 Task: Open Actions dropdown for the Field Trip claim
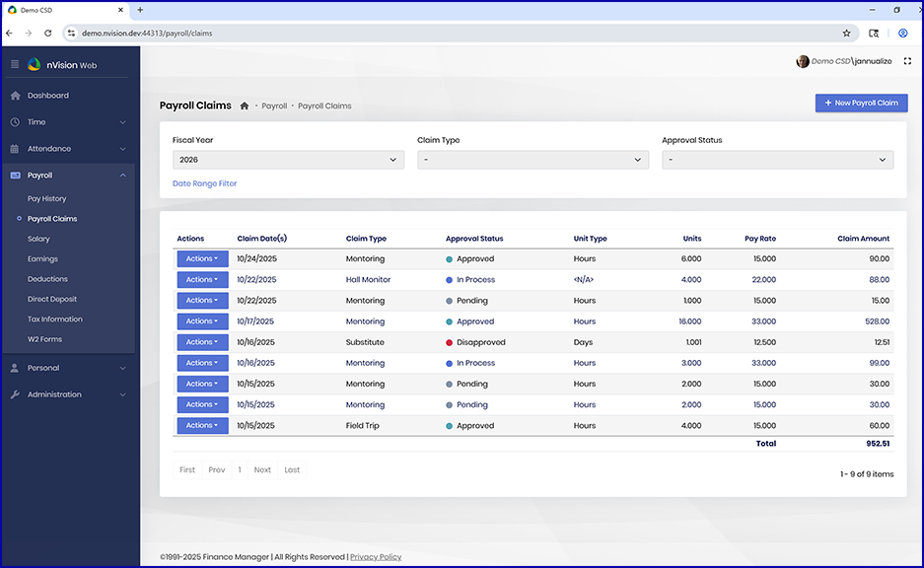pos(202,426)
